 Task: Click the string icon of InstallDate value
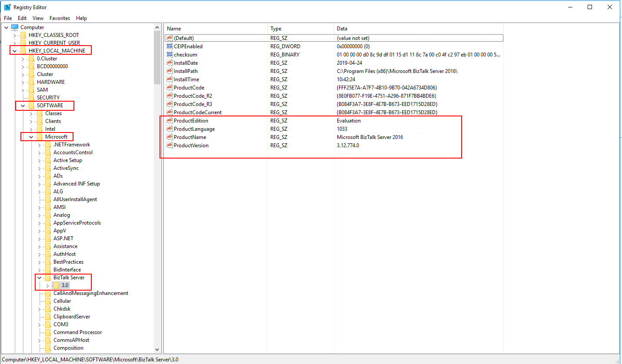pos(170,63)
